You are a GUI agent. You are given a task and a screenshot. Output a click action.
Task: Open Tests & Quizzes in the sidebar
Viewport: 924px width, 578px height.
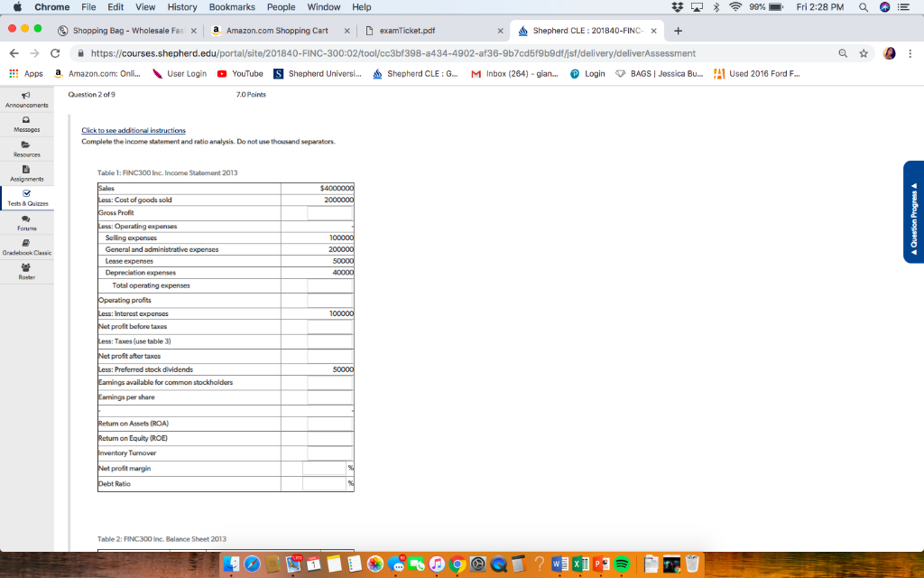tap(27, 198)
